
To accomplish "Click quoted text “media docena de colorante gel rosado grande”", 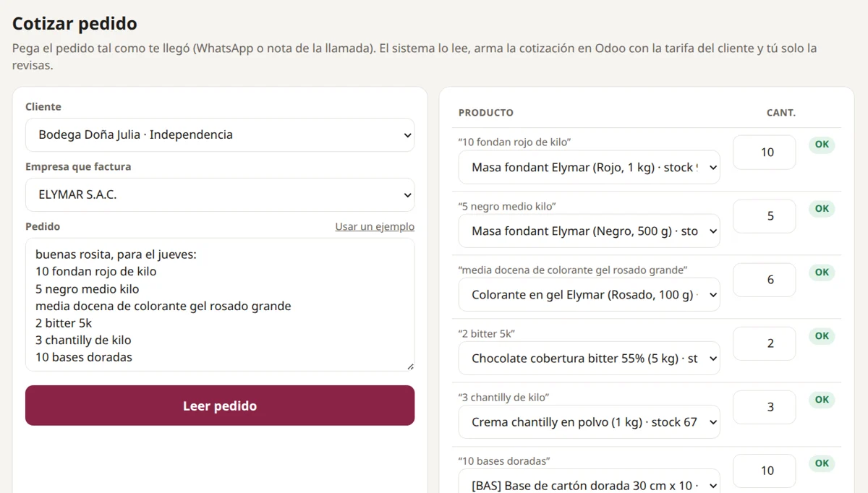I will pos(573,270).
